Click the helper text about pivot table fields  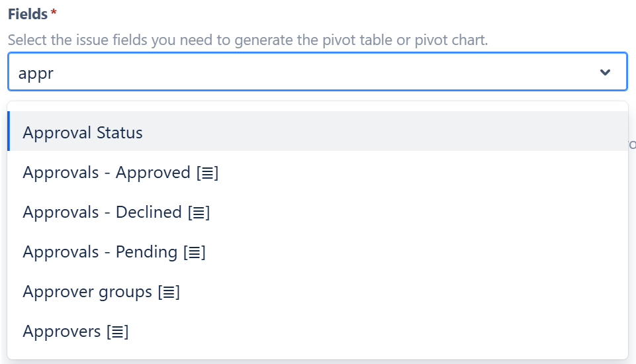coord(248,40)
